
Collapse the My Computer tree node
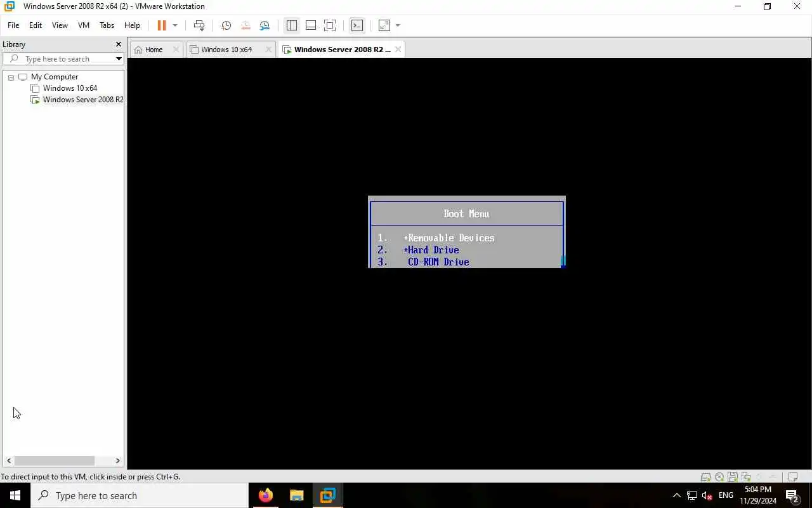click(11, 77)
